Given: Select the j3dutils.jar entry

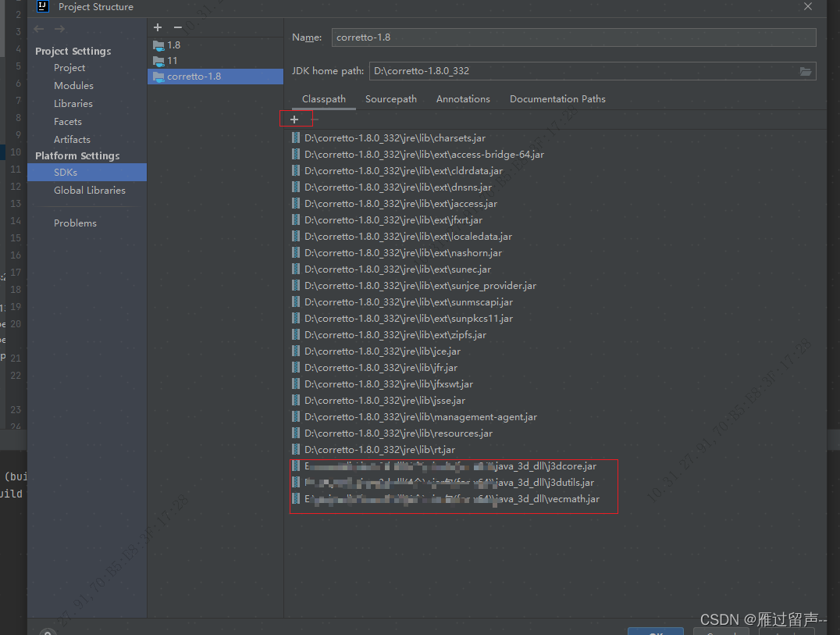Looking at the screenshot, I should 555,482.
